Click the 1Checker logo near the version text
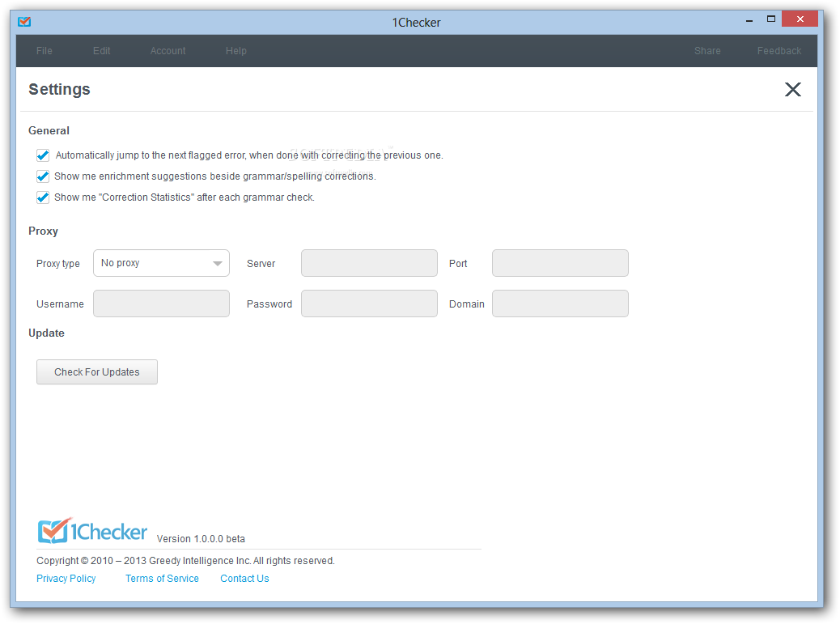The width and height of the screenshot is (840, 624). pos(92,531)
